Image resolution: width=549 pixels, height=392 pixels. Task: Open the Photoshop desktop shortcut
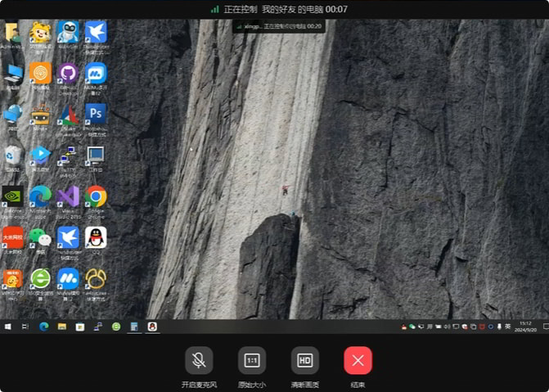[x=96, y=114]
